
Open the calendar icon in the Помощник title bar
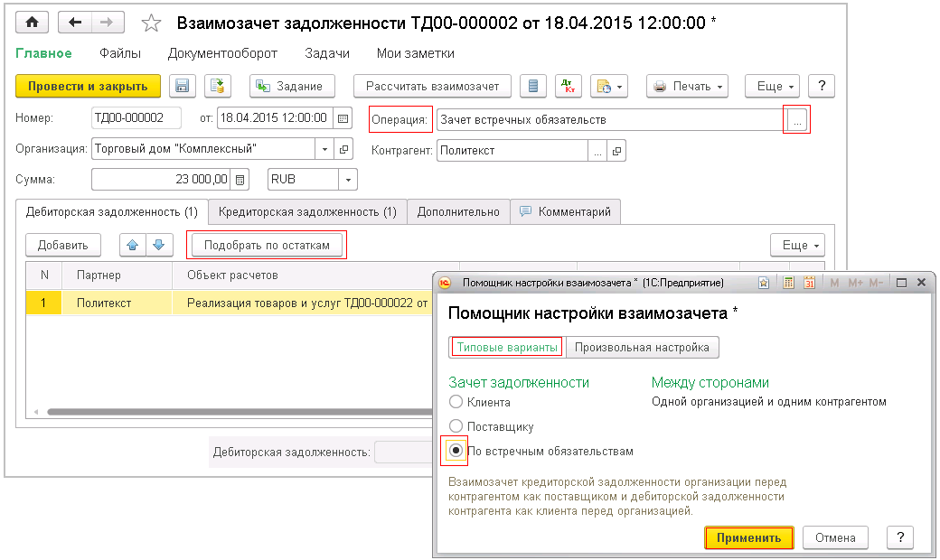(x=809, y=283)
